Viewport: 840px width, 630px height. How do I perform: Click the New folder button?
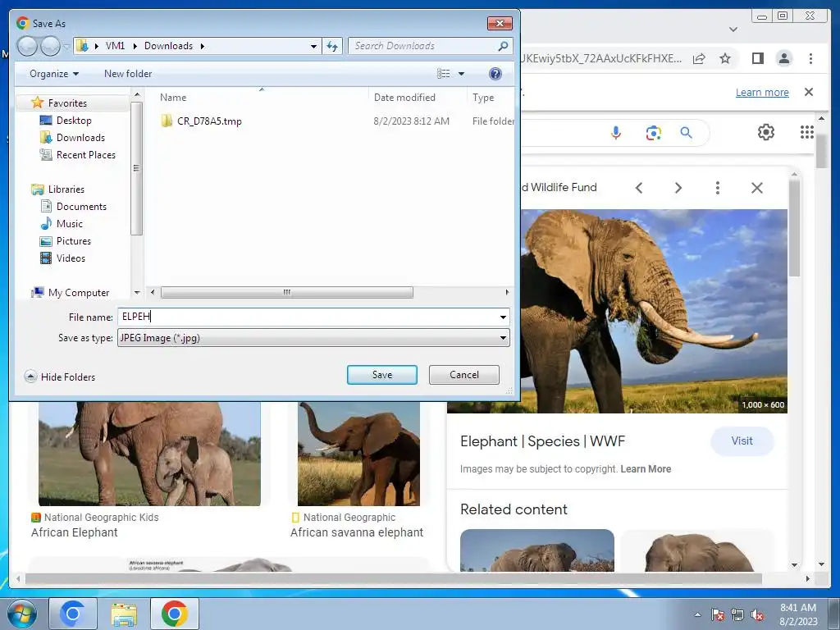(128, 73)
